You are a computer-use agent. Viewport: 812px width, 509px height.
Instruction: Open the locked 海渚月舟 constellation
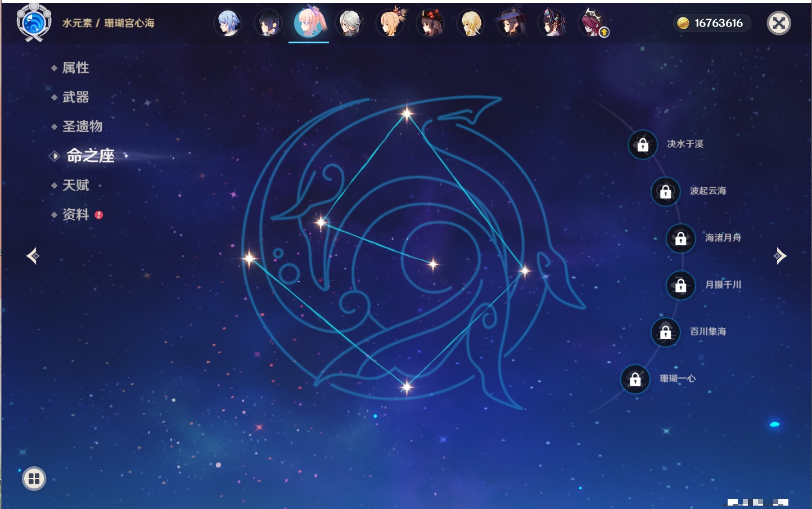(x=681, y=238)
